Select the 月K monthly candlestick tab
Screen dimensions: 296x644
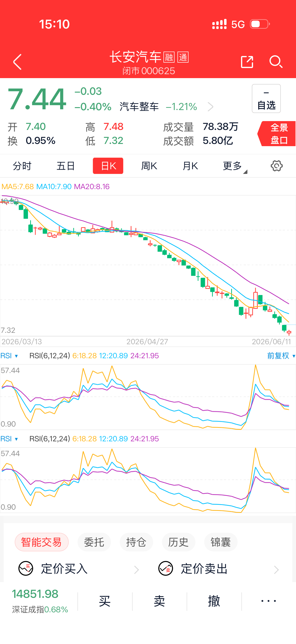click(x=190, y=166)
